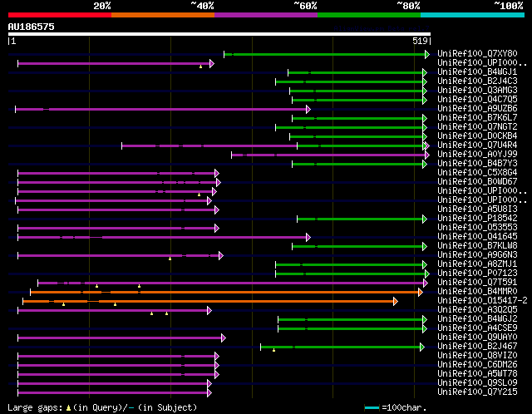
Task: Click the Large gaps legend text
Action: 102,407
